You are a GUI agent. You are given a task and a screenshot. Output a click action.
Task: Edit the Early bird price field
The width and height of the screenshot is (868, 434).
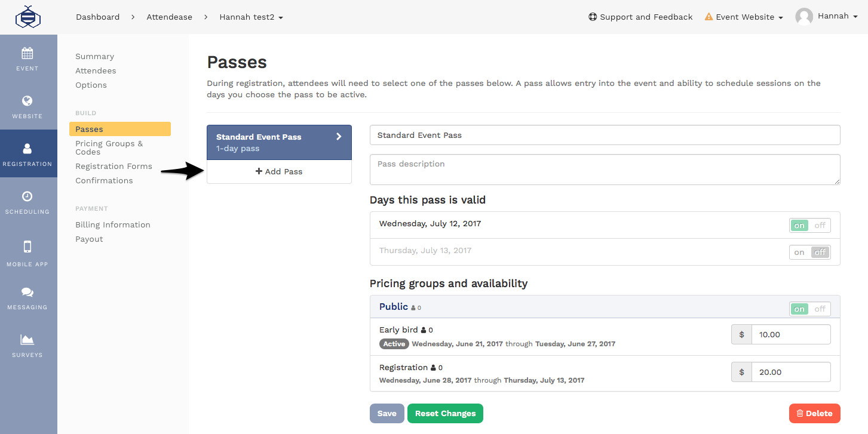click(791, 334)
